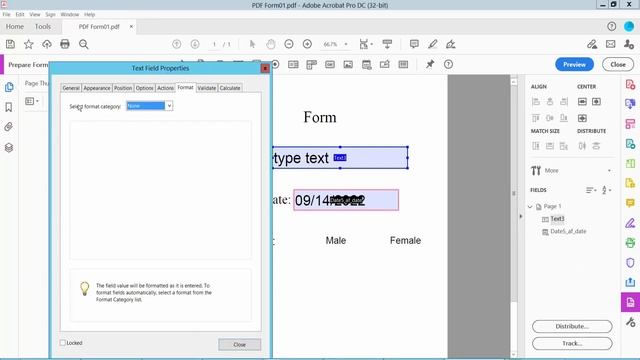
Task: Open the File menu
Action: [7, 14]
